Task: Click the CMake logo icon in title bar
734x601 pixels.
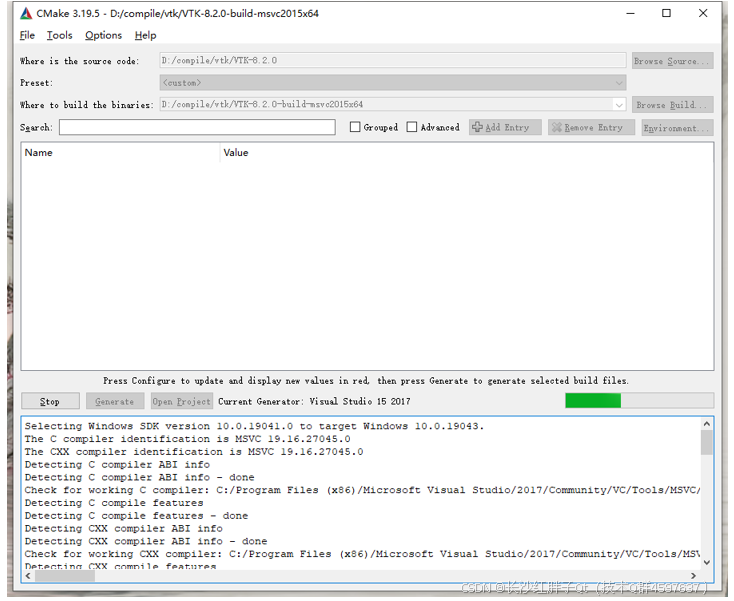Action: click(x=26, y=14)
